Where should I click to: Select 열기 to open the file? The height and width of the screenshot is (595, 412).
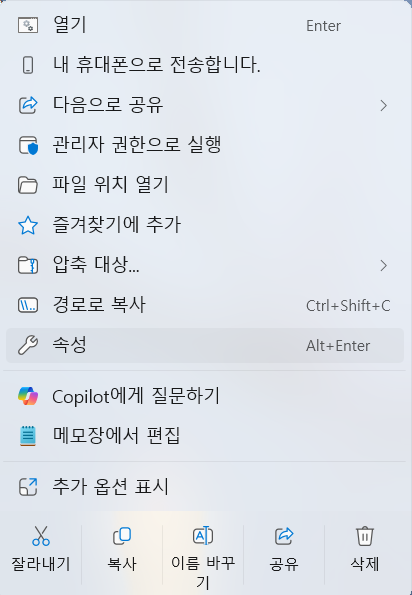205,26
